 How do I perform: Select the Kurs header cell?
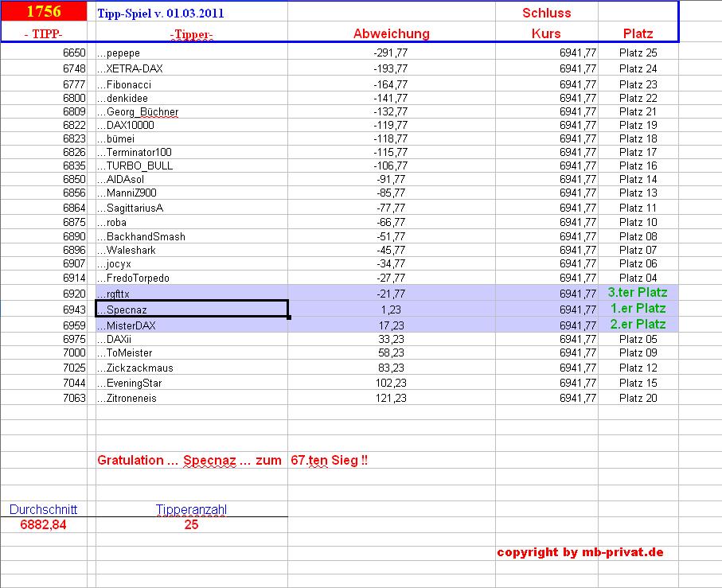[546, 33]
